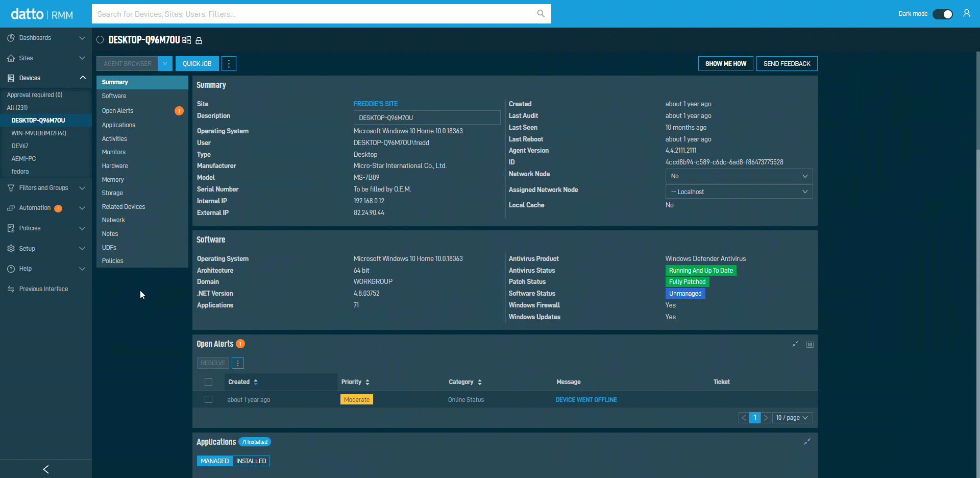Open the 10 / page dropdown
This screenshot has width=980, height=478.
pos(792,418)
